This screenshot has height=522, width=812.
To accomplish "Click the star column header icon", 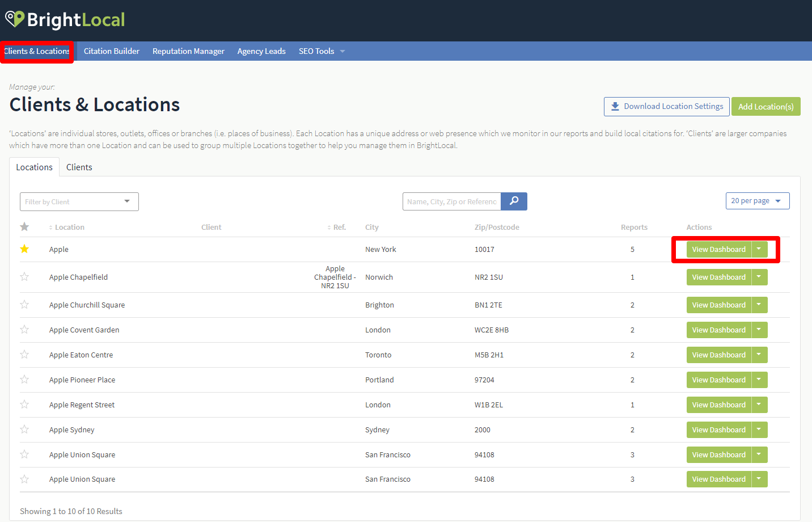I will 24,227.
